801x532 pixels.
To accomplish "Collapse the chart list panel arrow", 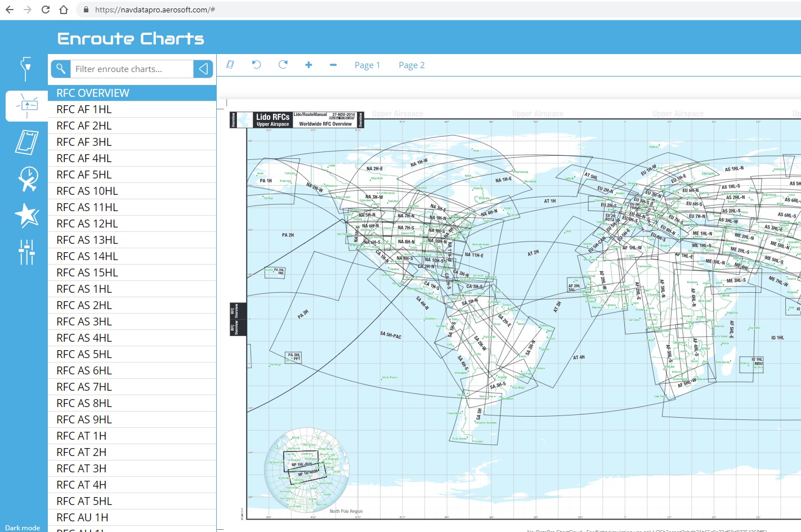I will tap(203, 69).
